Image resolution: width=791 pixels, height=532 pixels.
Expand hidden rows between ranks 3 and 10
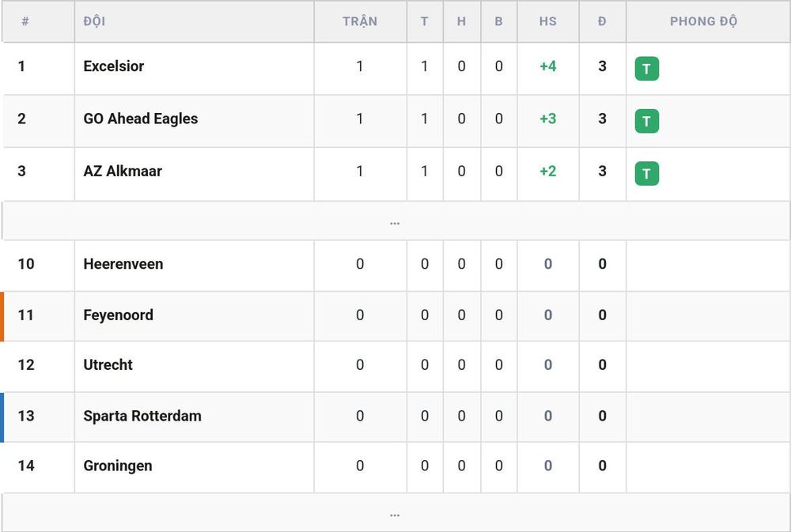[395, 221]
